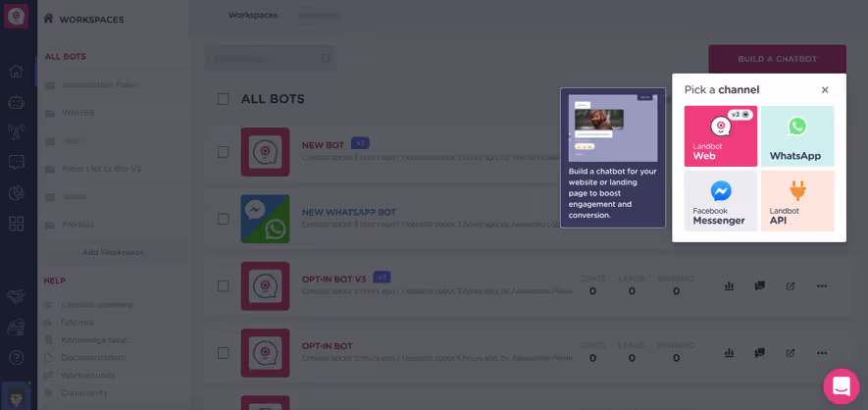Open the robot Bots icon in the left navigation bar
The width and height of the screenshot is (868, 410).
click(x=16, y=102)
